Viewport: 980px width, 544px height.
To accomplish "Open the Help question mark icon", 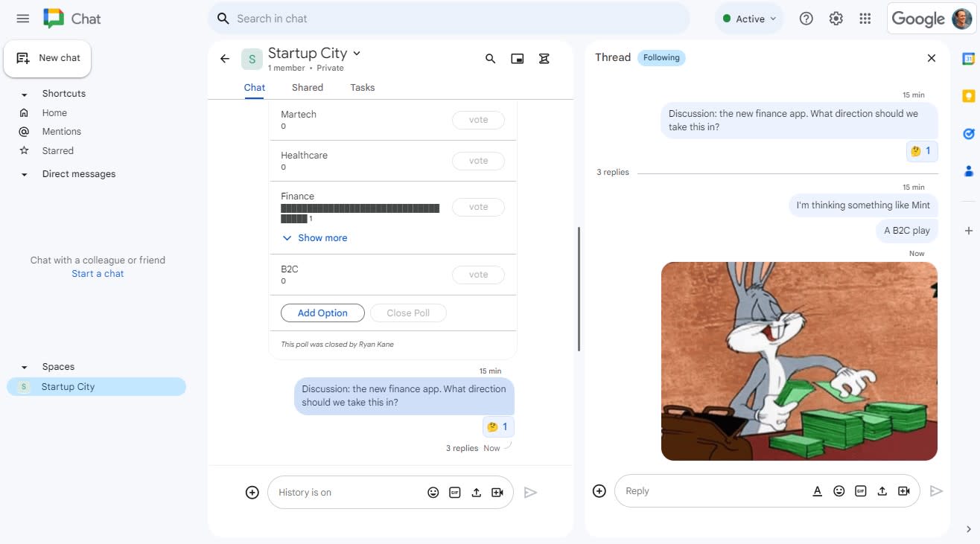I will pos(806,19).
